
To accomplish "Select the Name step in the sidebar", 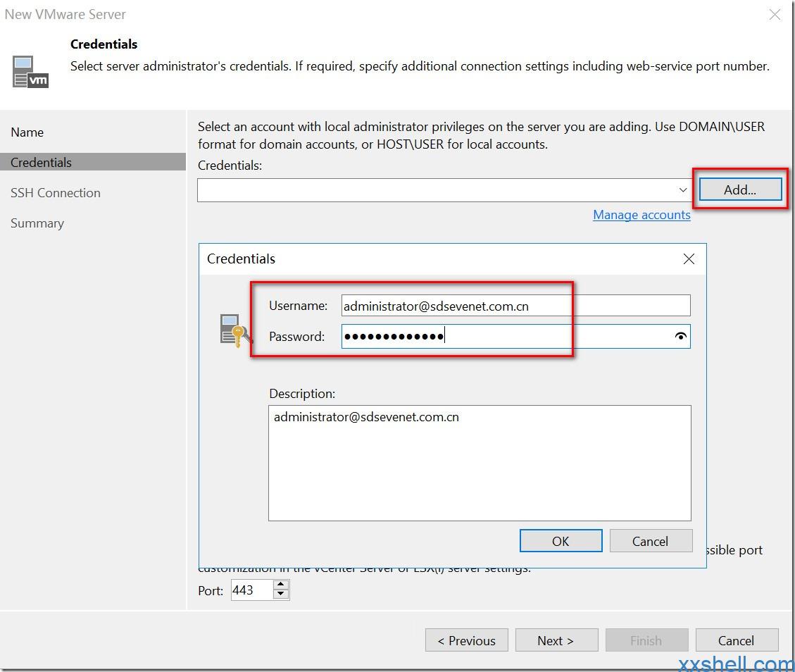I will [27, 132].
